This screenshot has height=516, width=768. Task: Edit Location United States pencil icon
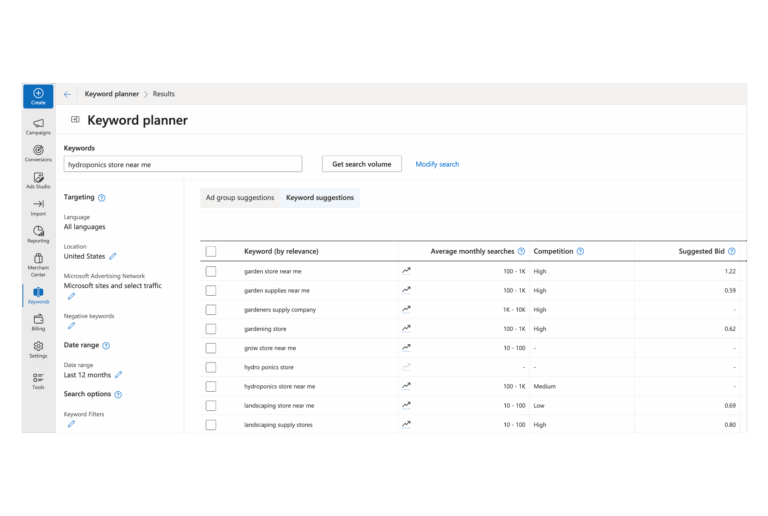coord(113,256)
